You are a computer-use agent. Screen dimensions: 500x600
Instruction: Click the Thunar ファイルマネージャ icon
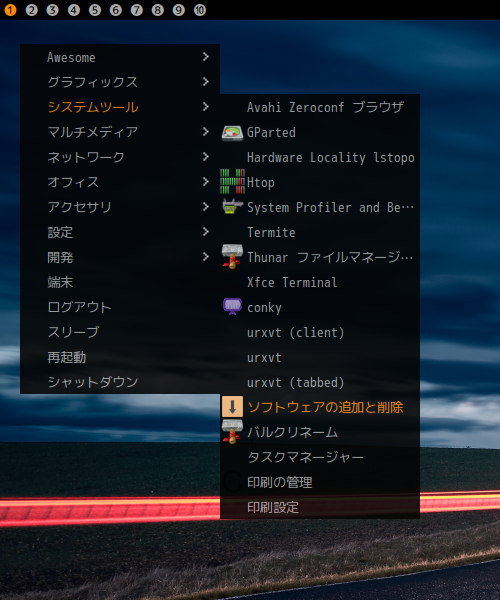coord(232,256)
